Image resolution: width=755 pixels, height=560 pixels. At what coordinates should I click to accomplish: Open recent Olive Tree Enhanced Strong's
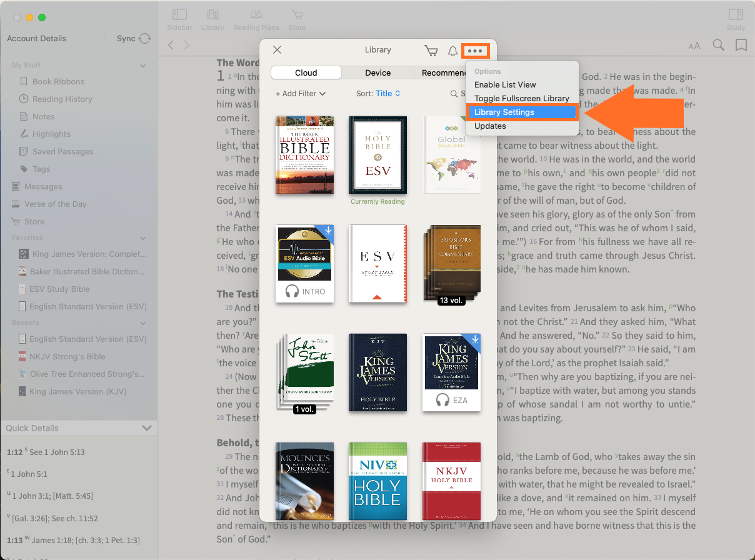[x=82, y=374]
